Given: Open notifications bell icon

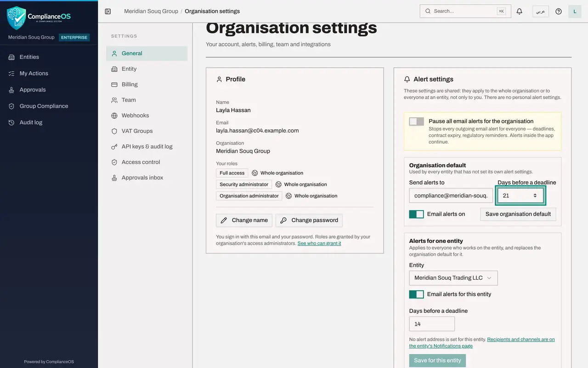Looking at the screenshot, I should [x=520, y=11].
